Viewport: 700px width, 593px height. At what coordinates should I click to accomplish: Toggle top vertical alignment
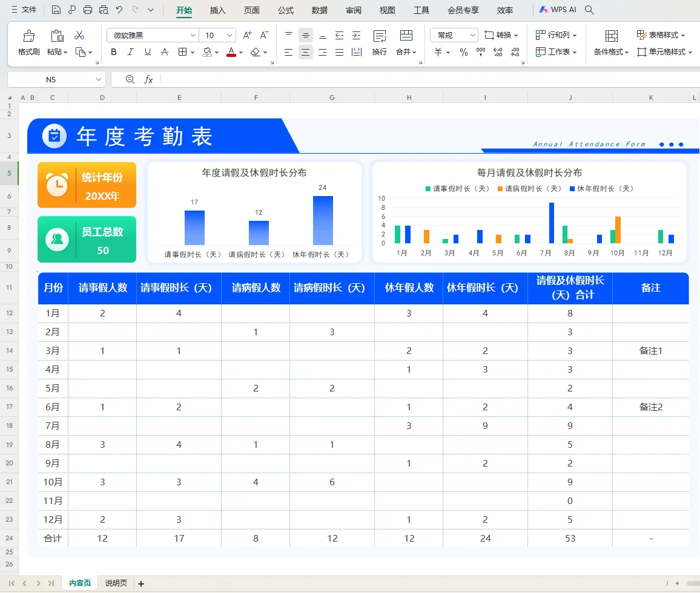pyautogui.click(x=288, y=35)
